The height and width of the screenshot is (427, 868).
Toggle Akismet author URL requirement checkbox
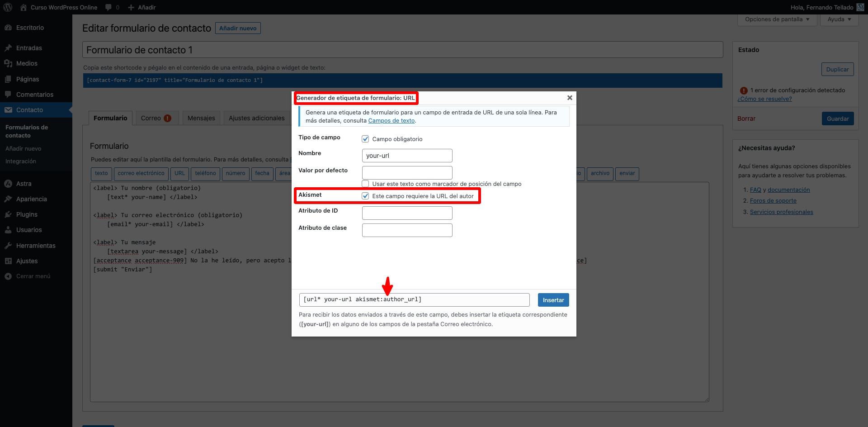[x=365, y=196]
